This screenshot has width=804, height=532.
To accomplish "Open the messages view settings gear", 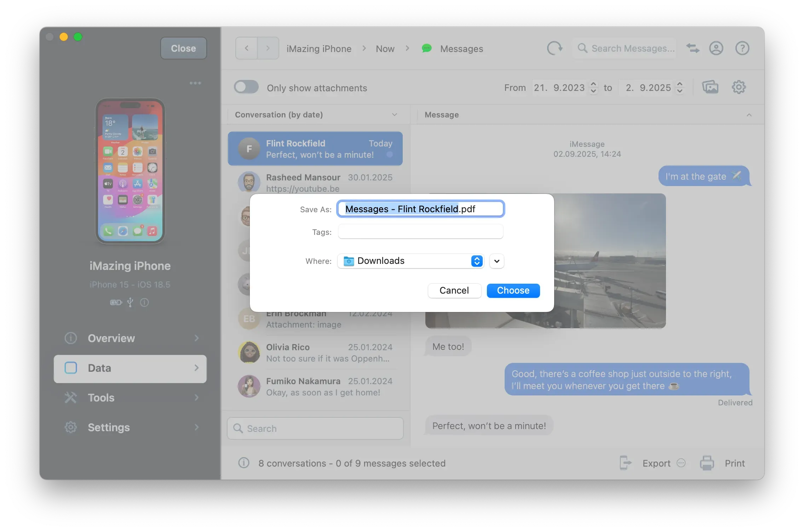I will pyautogui.click(x=739, y=87).
